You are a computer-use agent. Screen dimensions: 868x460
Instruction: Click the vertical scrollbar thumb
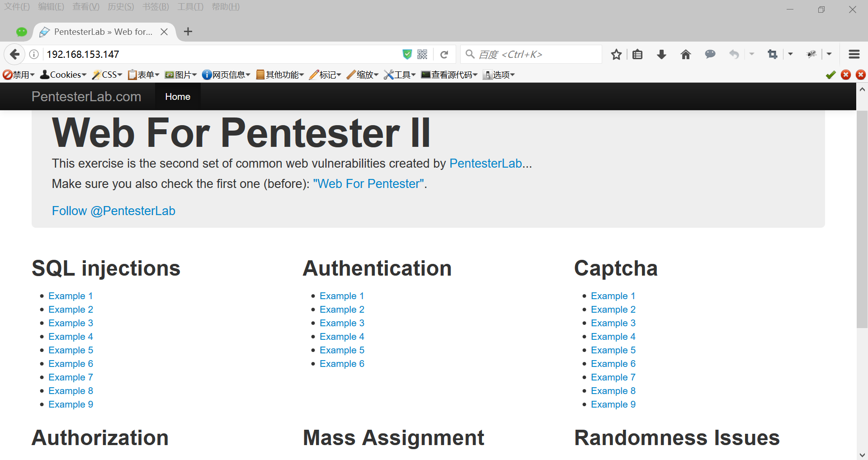point(862,219)
